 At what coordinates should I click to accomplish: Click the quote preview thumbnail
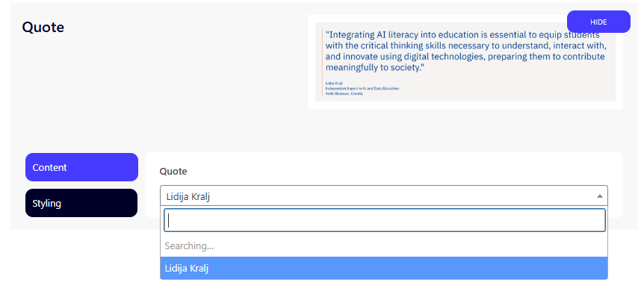tap(465, 62)
